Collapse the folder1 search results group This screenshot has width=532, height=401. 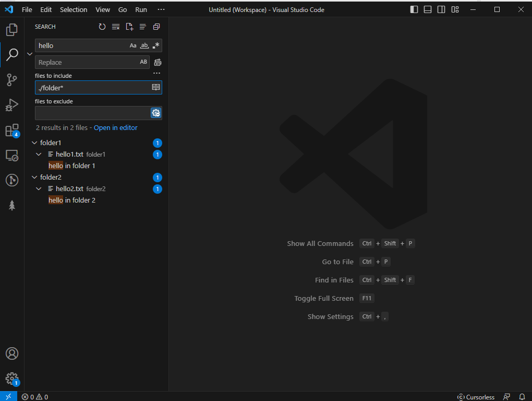click(x=34, y=142)
